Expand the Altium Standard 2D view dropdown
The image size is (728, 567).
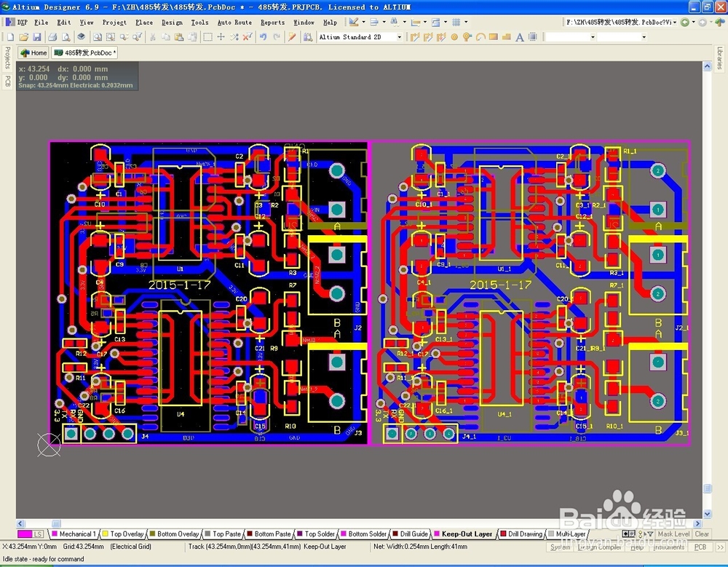click(x=399, y=36)
